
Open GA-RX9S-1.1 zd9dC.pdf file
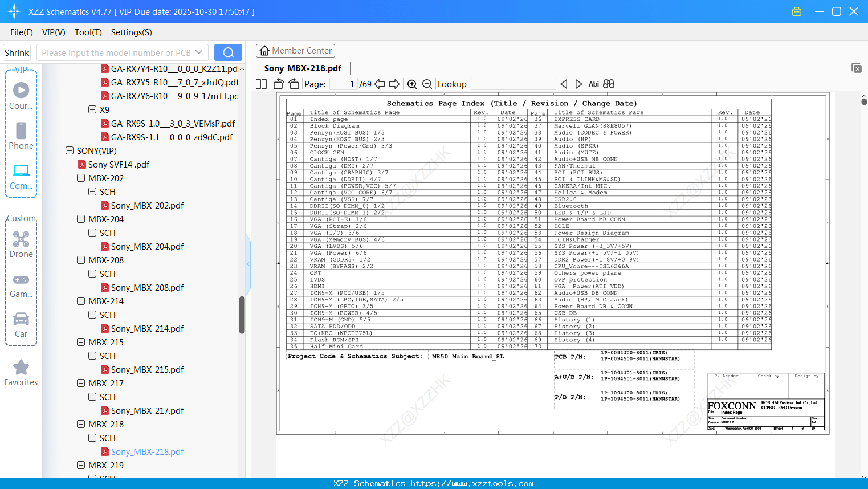[x=166, y=137]
